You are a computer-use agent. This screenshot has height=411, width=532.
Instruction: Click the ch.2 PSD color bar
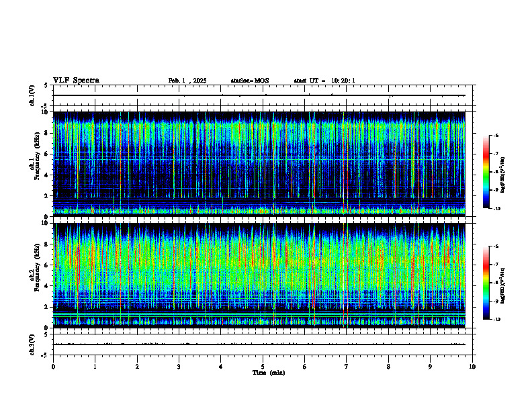[x=486, y=283]
